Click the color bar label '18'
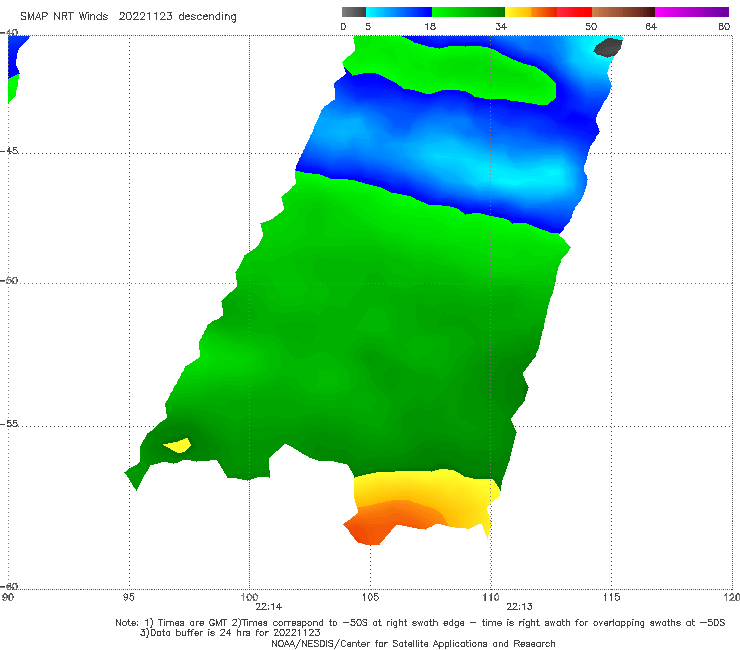740x650 pixels. click(430, 26)
